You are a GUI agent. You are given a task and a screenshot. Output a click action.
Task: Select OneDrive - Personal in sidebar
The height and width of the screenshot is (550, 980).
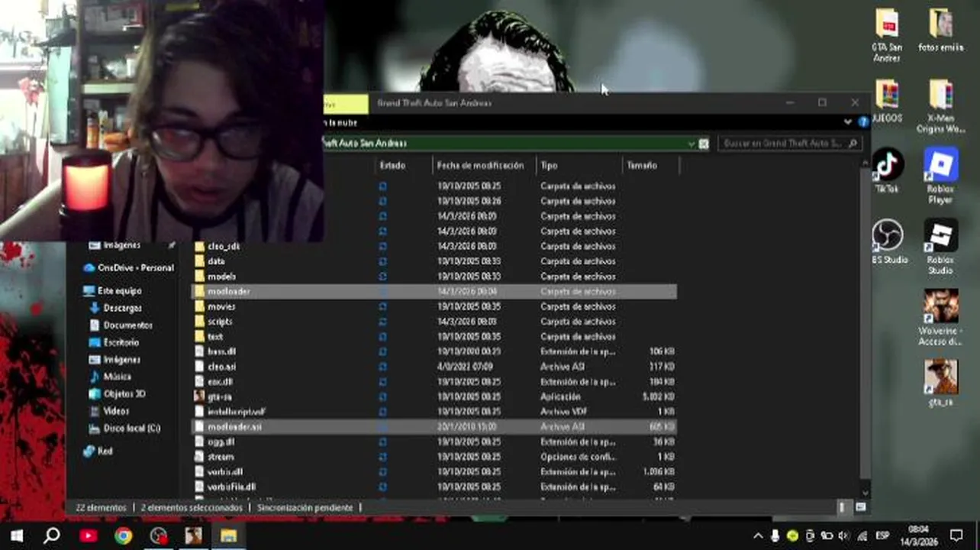pyautogui.click(x=128, y=268)
